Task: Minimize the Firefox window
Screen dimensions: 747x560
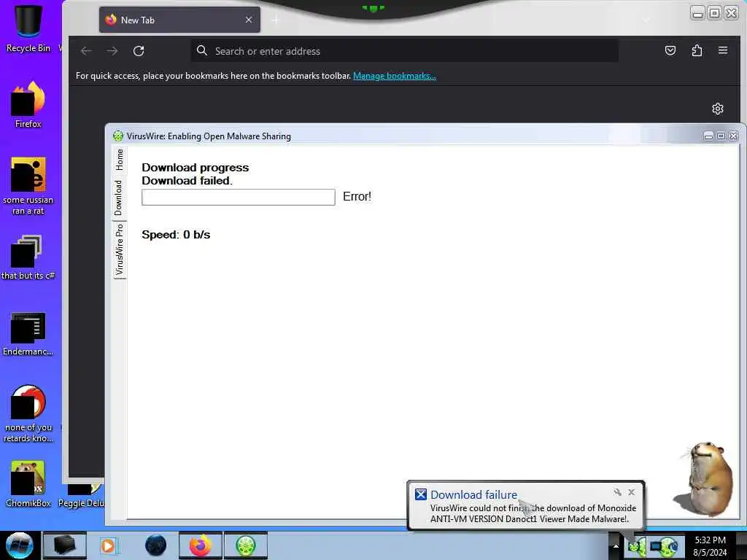Action: pyautogui.click(x=697, y=13)
